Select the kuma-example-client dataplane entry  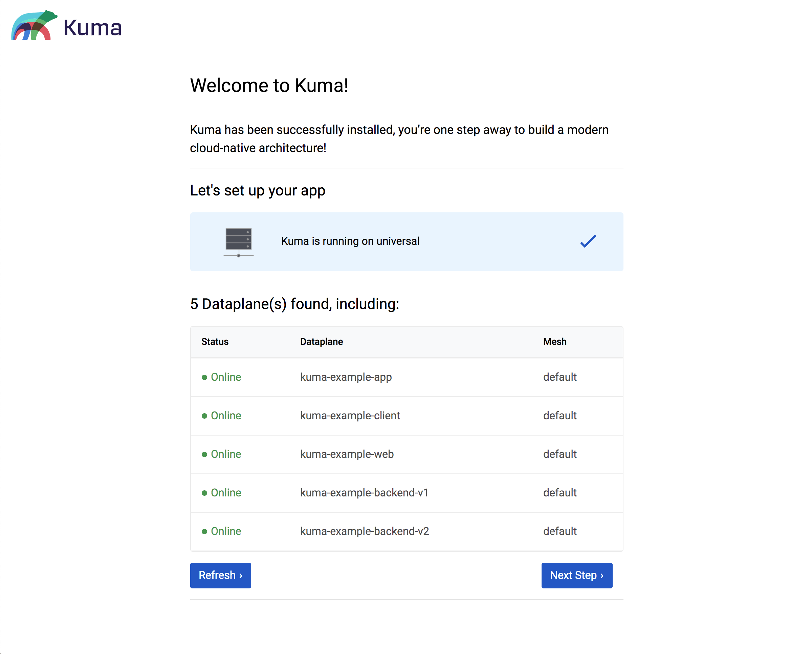(350, 416)
